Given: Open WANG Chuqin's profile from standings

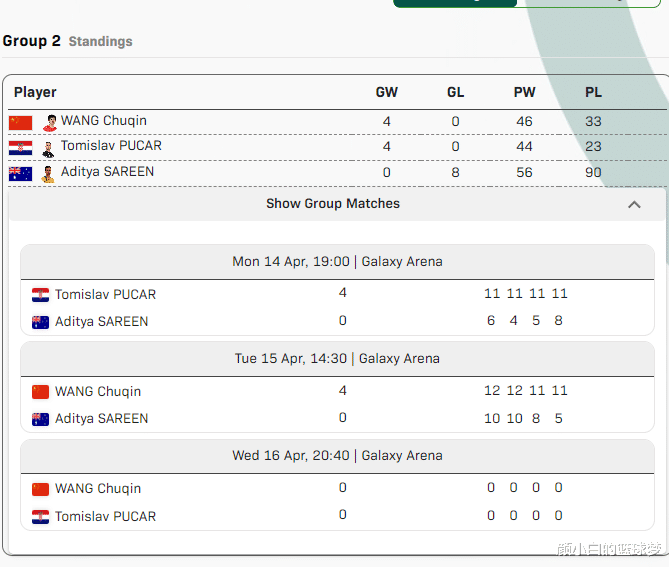Looking at the screenshot, I should 104,121.
